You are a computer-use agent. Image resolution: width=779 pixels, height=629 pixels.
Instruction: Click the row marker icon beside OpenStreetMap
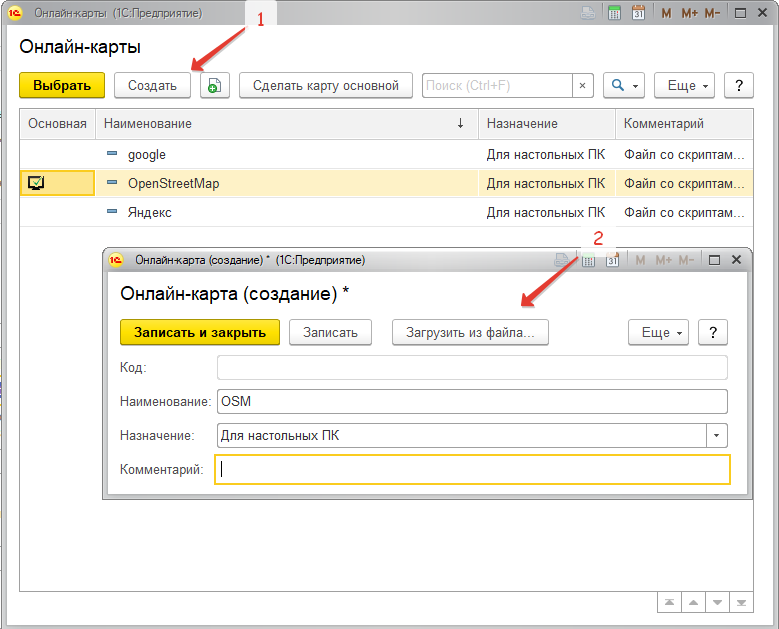coord(112,183)
